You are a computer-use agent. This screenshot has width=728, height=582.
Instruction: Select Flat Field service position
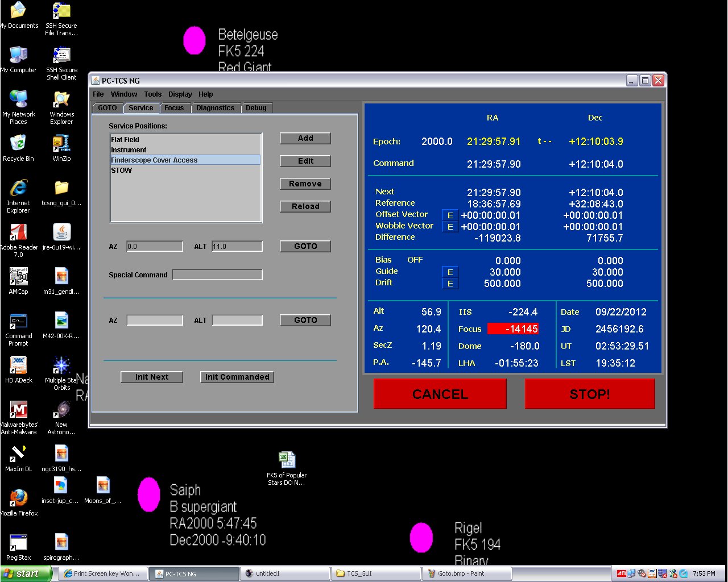[x=185, y=139]
